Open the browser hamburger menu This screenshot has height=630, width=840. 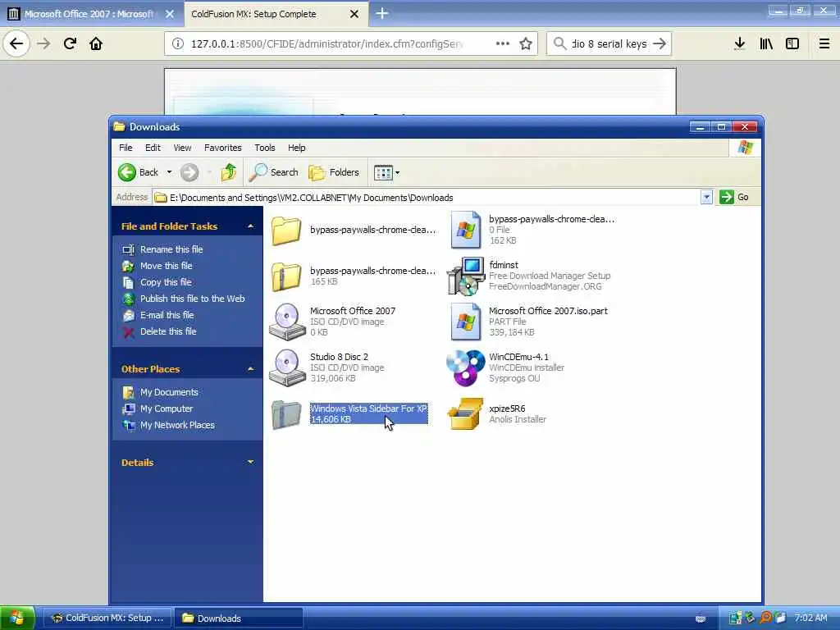coord(824,43)
